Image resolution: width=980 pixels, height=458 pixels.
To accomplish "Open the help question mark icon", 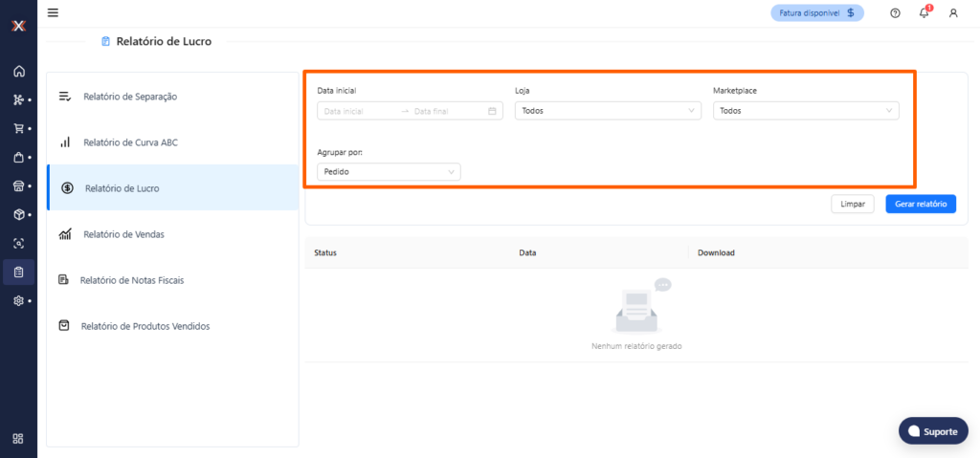I will pos(895,12).
